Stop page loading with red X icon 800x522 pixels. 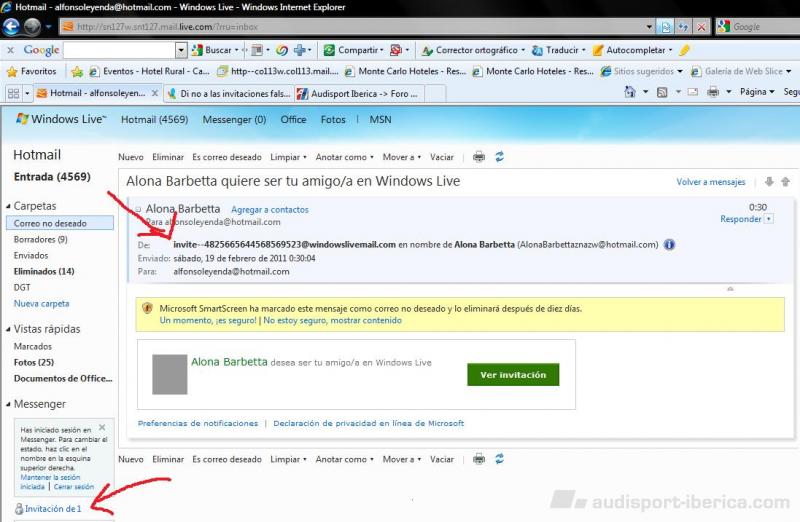pos(702,27)
